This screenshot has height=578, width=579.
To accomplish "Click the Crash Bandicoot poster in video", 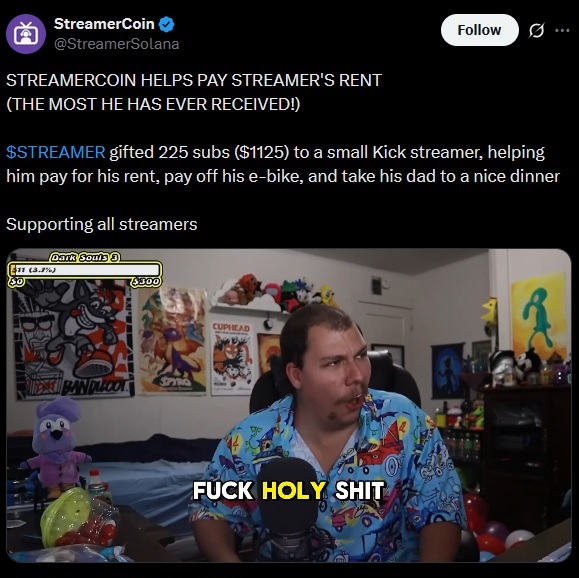I will (x=73, y=340).
